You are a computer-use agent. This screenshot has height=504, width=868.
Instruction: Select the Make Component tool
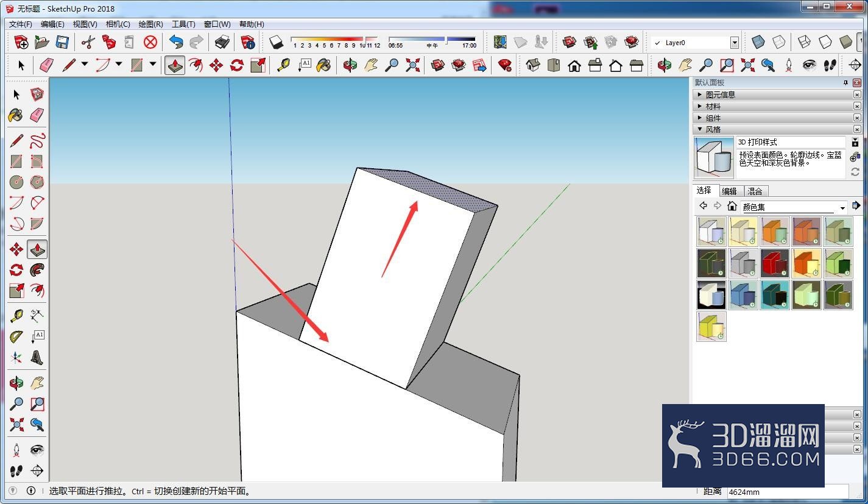(37, 94)
